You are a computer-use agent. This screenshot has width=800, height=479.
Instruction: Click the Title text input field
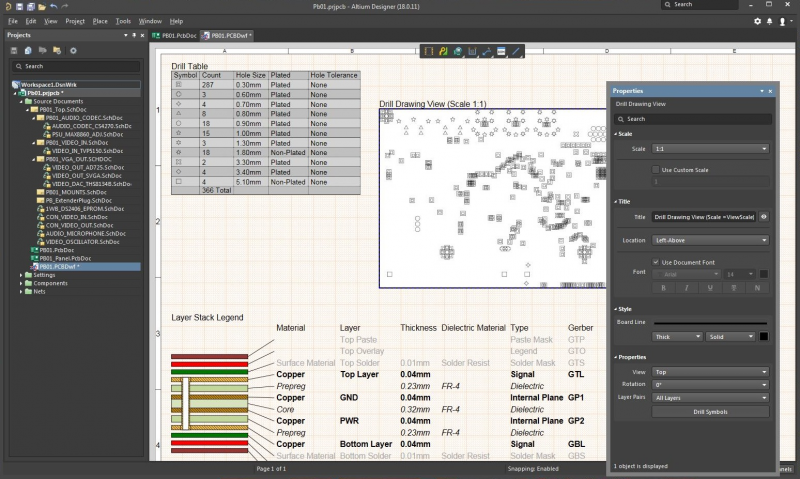pyautogui.click(x=704, y=216)
